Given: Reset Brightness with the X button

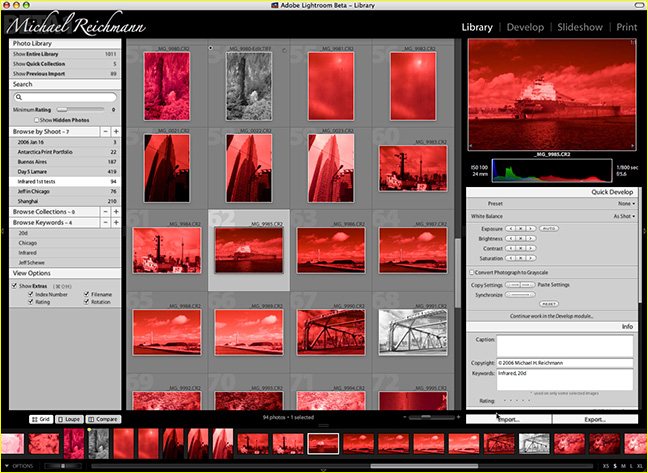Looking at the screenshot, I should click(x=521, y=238).
